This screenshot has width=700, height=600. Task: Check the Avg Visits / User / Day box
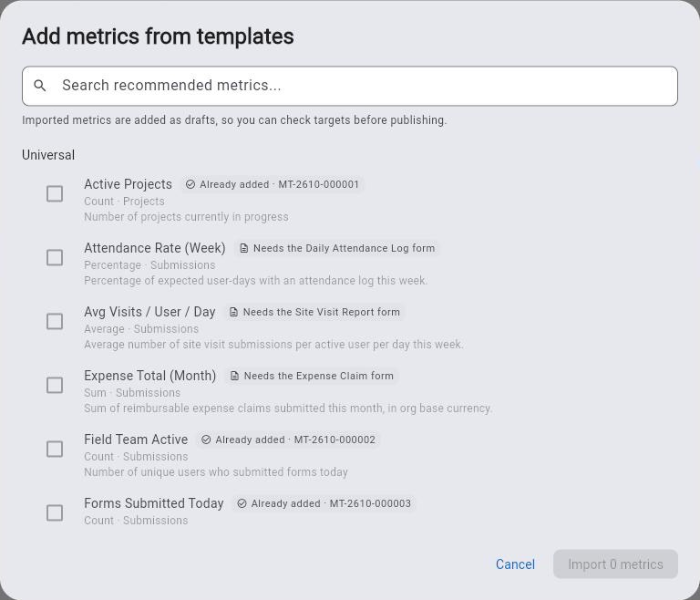(x=55, y=321)
